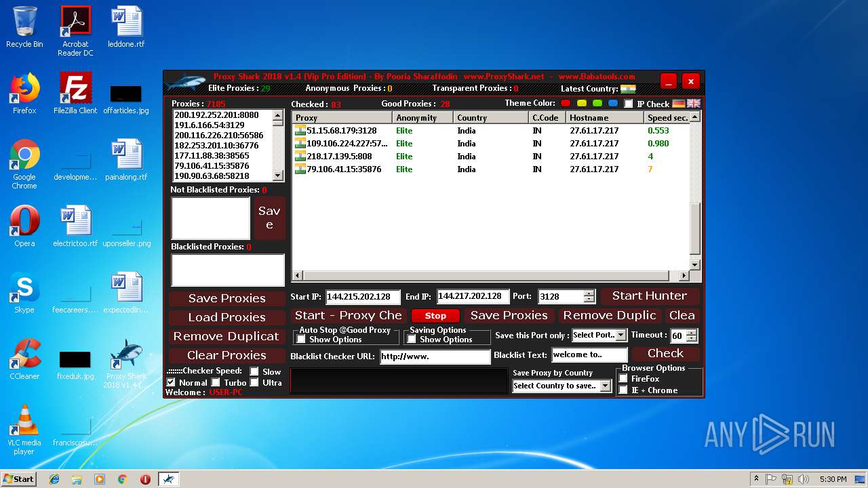Screen dimensions: 868x488
Task: Open the Opera desktop shortcut
Action: click(x=24, y=226)
